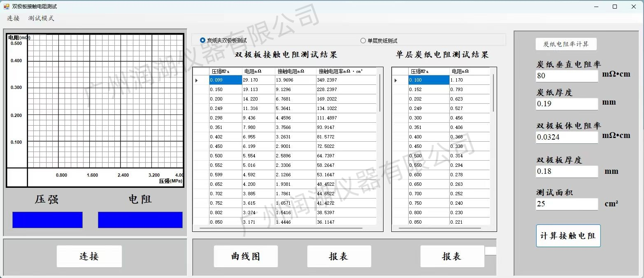Image resolution: width=644 pixels, height=278 pixels.
Task: Click the 曲线图 button
Action: pos(246,256)
